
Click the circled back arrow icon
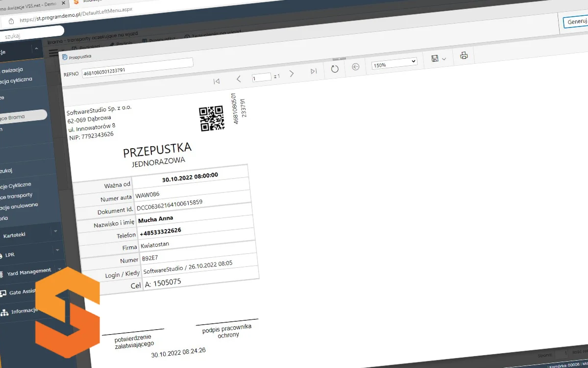356,67
